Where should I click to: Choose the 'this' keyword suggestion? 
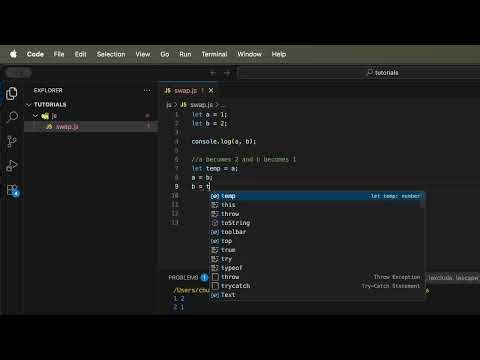click(x=316, y=205)
